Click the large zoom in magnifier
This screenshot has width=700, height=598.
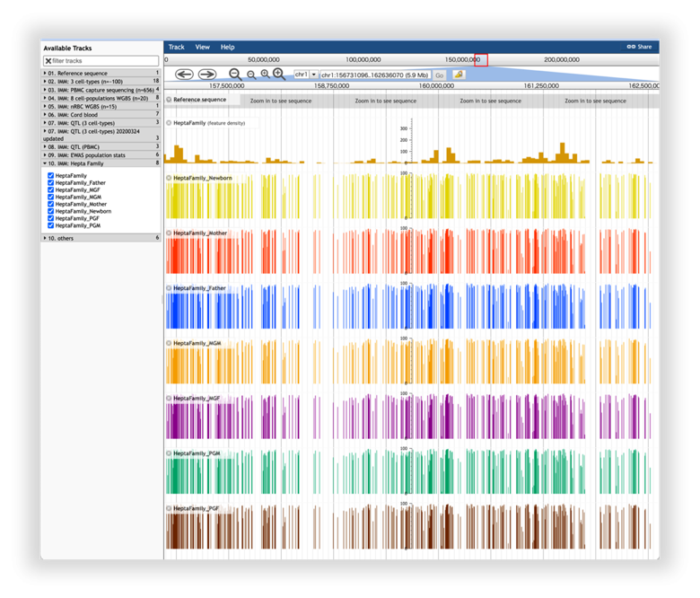[279, 74]
